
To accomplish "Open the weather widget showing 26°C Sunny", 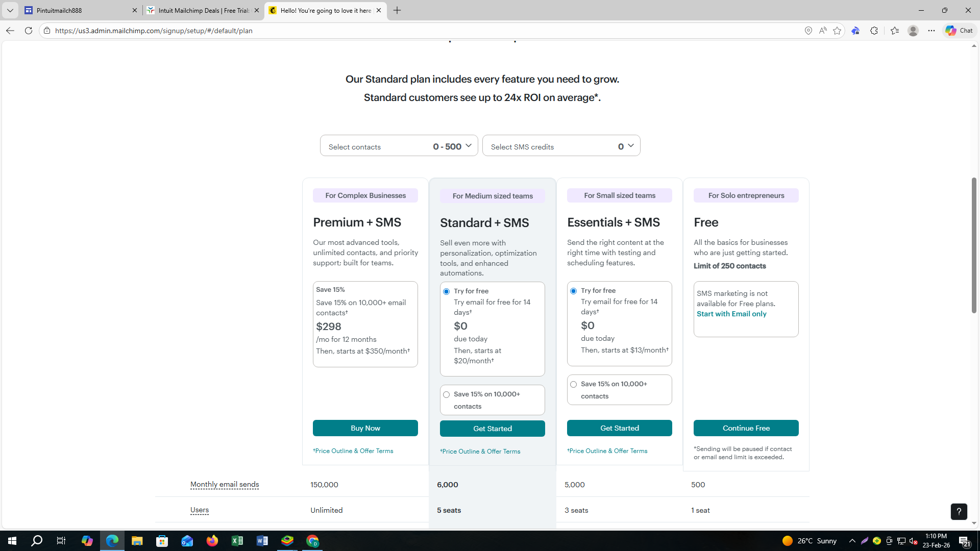I will point(810,541).
